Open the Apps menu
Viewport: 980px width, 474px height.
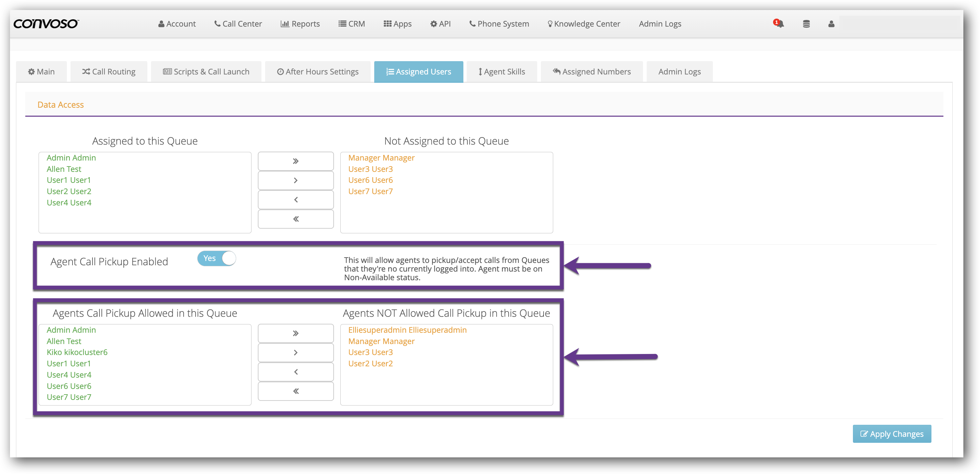pyautogui.click(x=398, y=24)
